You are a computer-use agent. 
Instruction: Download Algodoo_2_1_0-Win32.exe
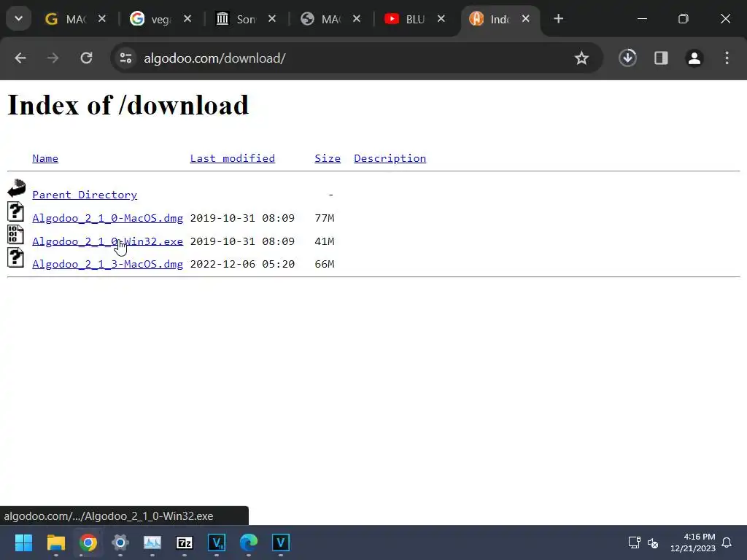coord(108,241)
